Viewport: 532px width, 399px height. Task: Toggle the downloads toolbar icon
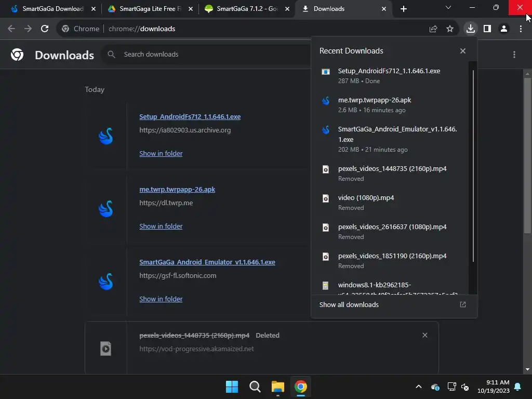pos(471,29)
